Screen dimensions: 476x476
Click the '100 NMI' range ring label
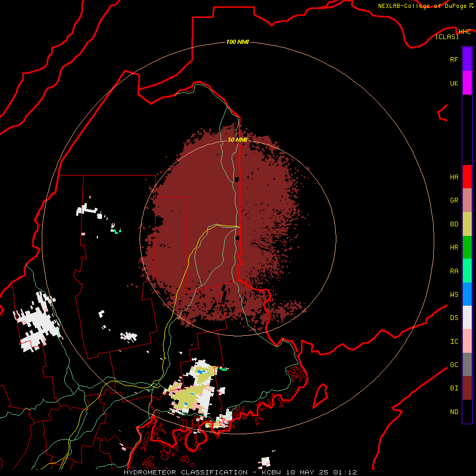point(237,42)
